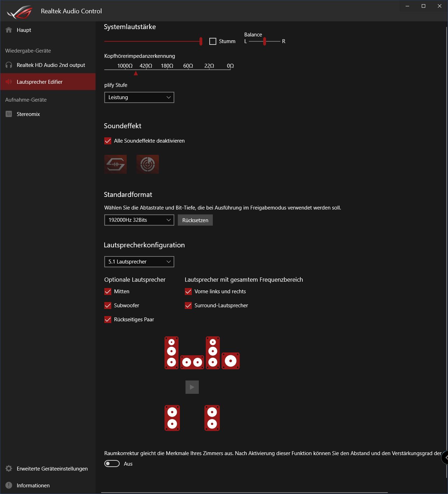Click the rear right speaker icon
Image resolution: width=448 pixels, height=494 pixels.
pos(212,418)
